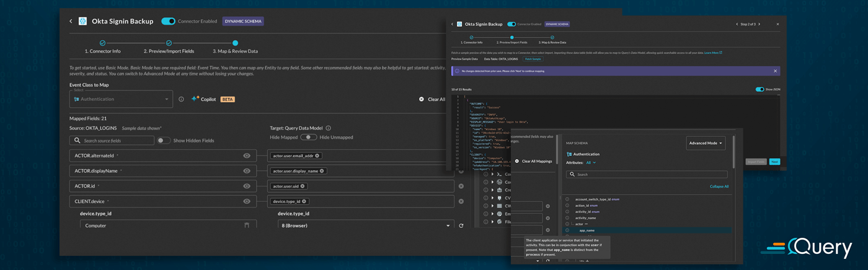
Task: Focus Search box in Map Schema panel
Action: [x=647, y=175]
